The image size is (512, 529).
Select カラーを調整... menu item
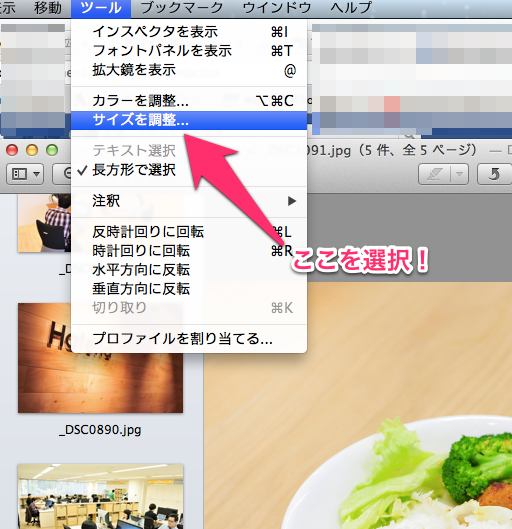[x=189, y=101]
